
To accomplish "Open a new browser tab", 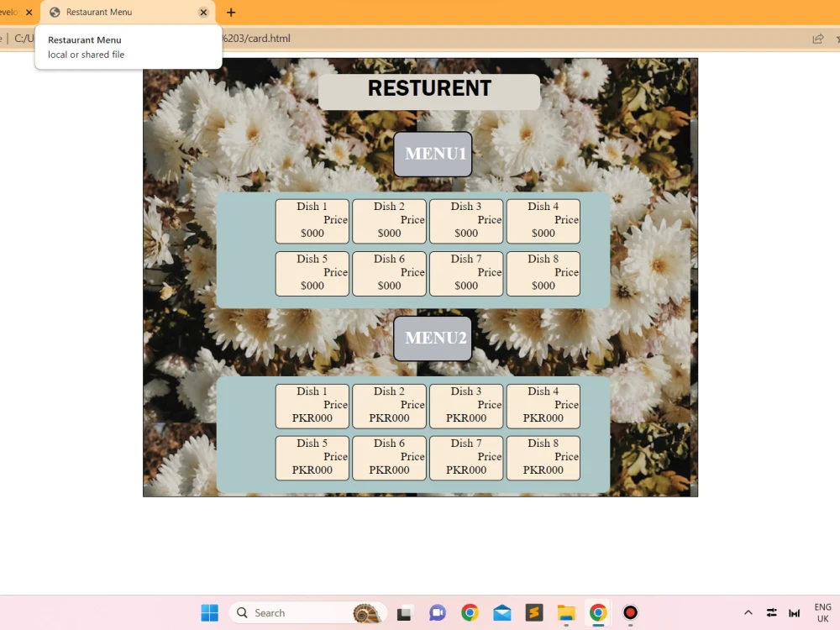I will [231, 13].
